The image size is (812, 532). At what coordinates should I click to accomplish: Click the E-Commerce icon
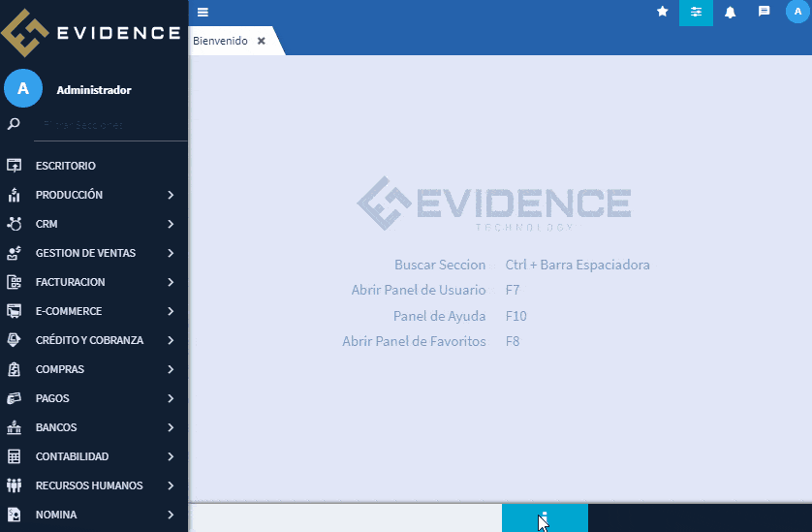14,311
